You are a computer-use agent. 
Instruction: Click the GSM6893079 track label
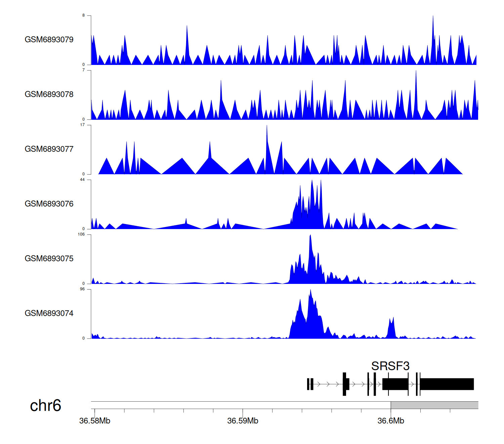[49, 40]
